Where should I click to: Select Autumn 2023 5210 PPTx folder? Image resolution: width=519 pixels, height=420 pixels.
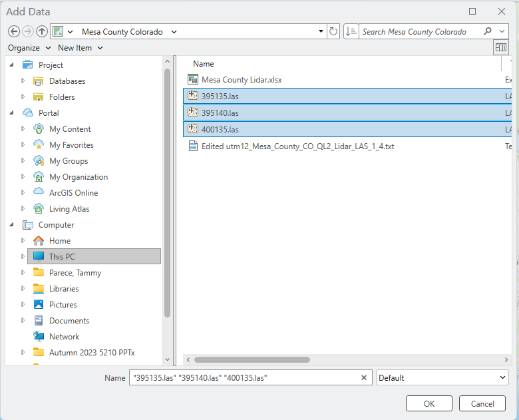[92, 352]
